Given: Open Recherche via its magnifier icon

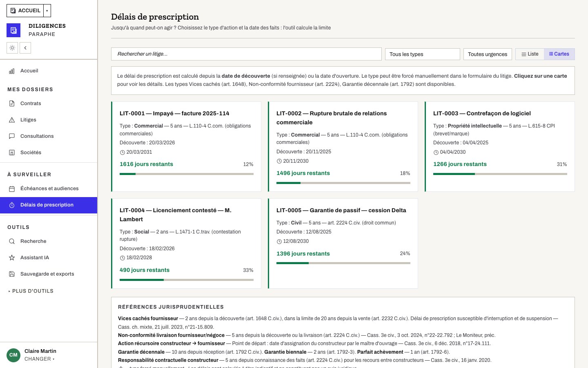Looking at the screenshot, I should point(12,241).
